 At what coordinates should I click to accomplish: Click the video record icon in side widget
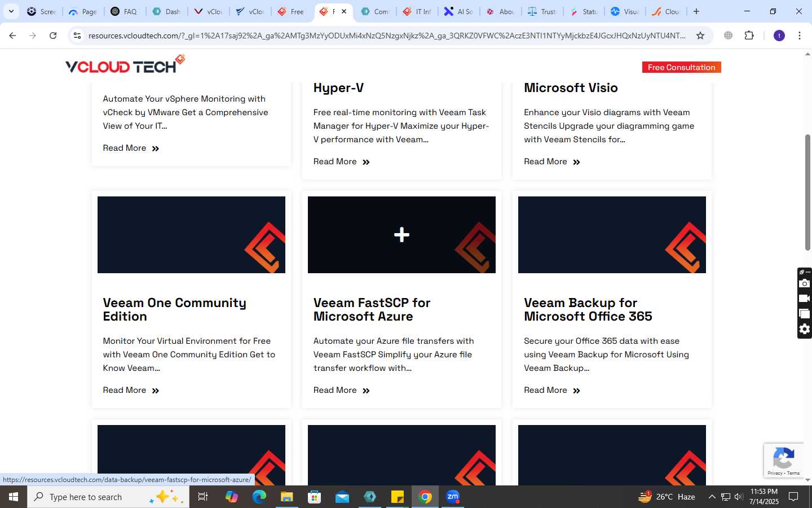(x=805, y=299)
